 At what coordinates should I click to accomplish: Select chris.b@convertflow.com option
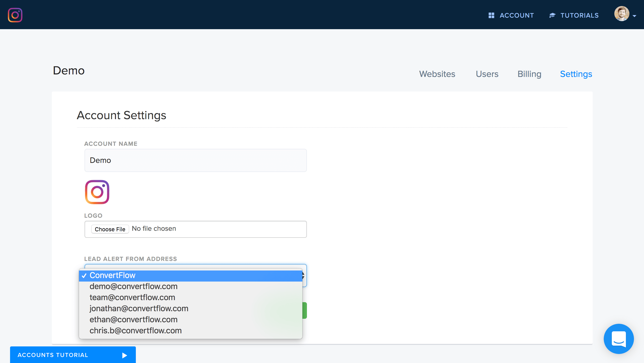[x=136, y=331]
